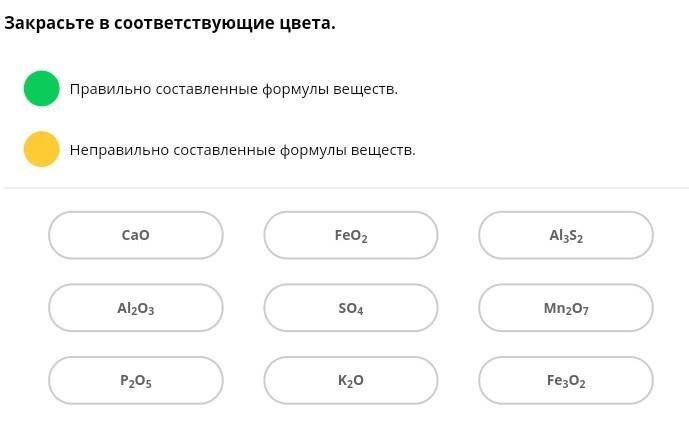The width and height of the screenshot is (689, 430).
Task: Mark the potassium oxide formula tile
Action: (351, 381)
